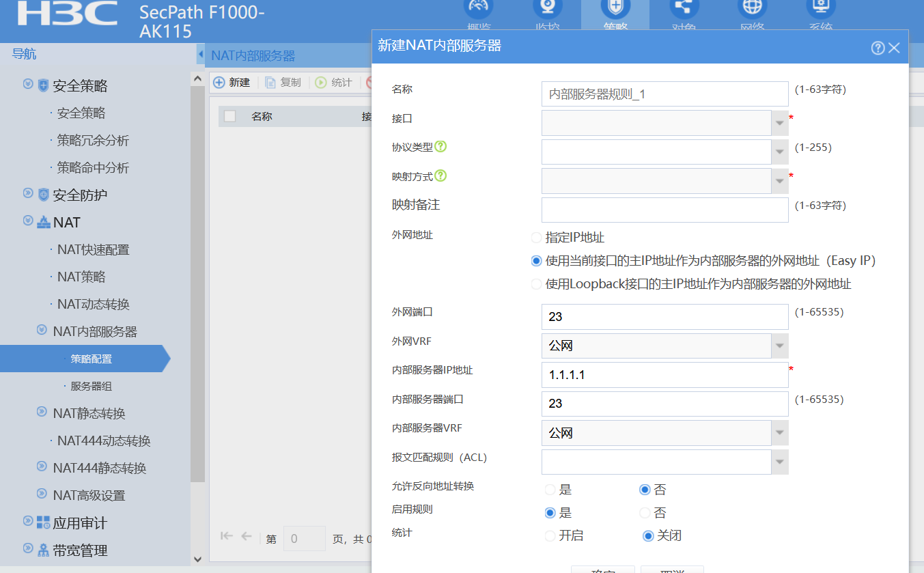Click the 内部服务器IP地址 field
This screenshot has width=924, height=573.
[x=665, y=375]
